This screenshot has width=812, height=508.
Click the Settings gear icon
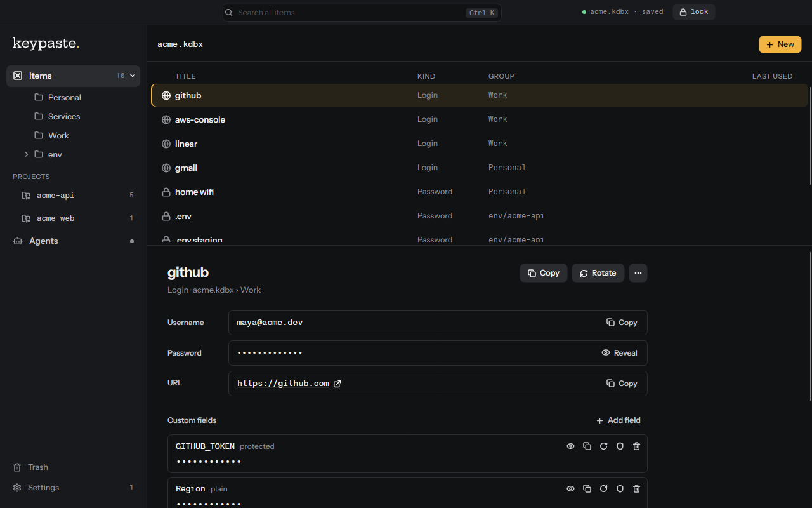pos(17,488)
